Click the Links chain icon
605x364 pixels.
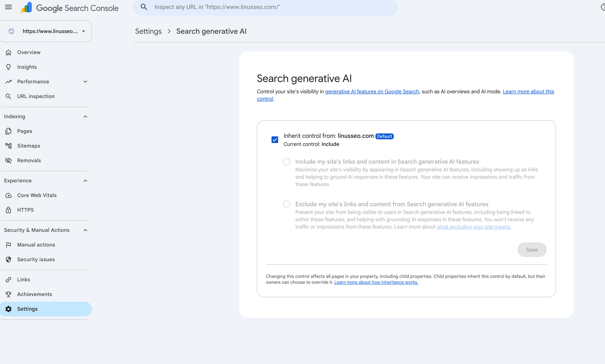tap(8, 280)
